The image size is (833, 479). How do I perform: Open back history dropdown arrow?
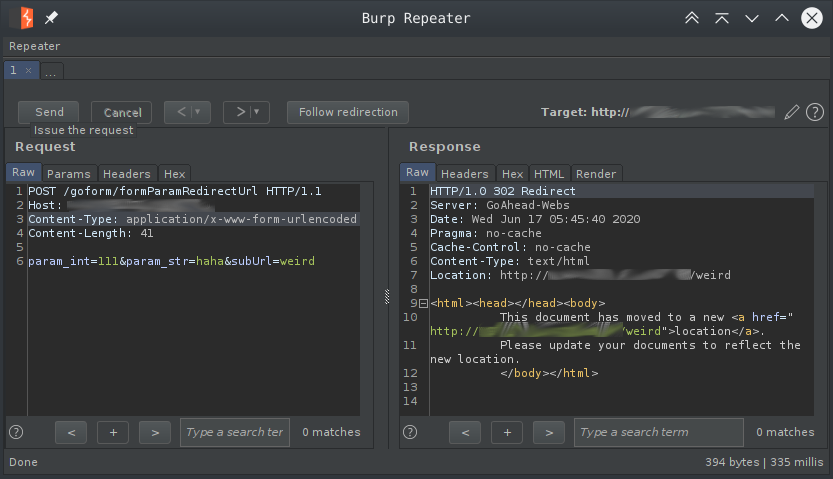pyautogui.click(x=199, y=112)
